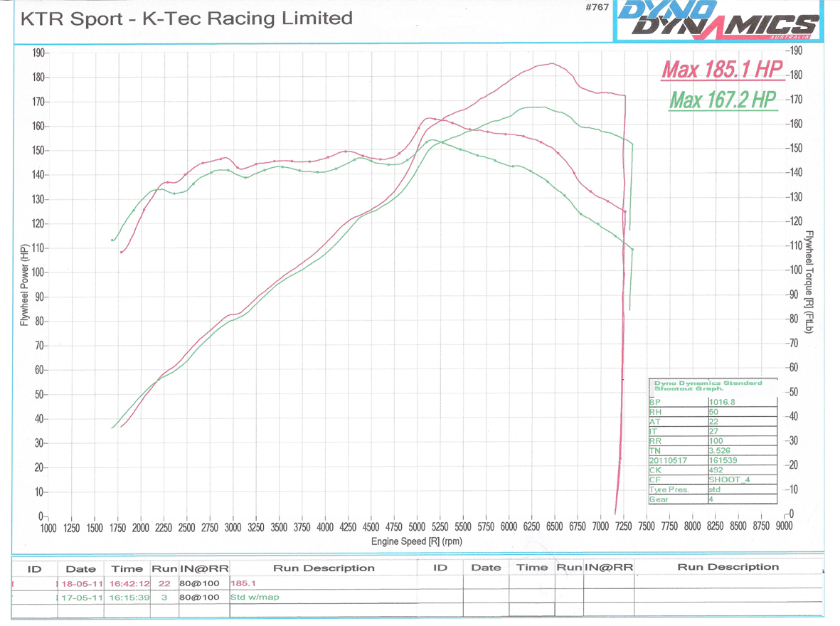This screenshot has height=626, width=840.
Task: Click the Tyre Pres. value "std"
Action: [x=715, y=489]
